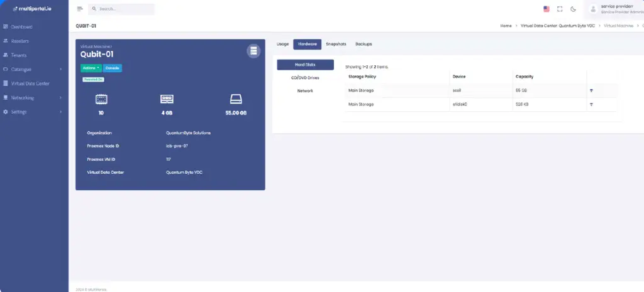Click the Storage Policy column header
This screenshot has height=292, width=644.
tap(362, 77)
